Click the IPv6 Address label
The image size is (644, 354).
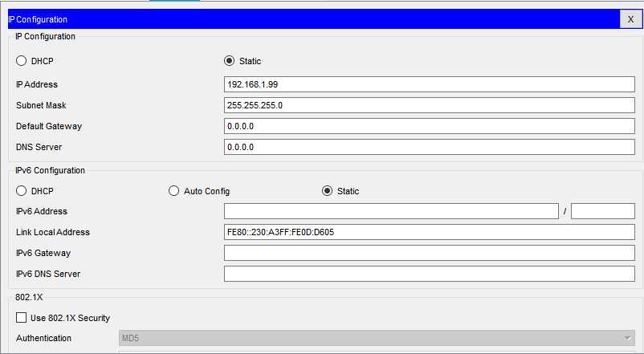pos(42,211)
